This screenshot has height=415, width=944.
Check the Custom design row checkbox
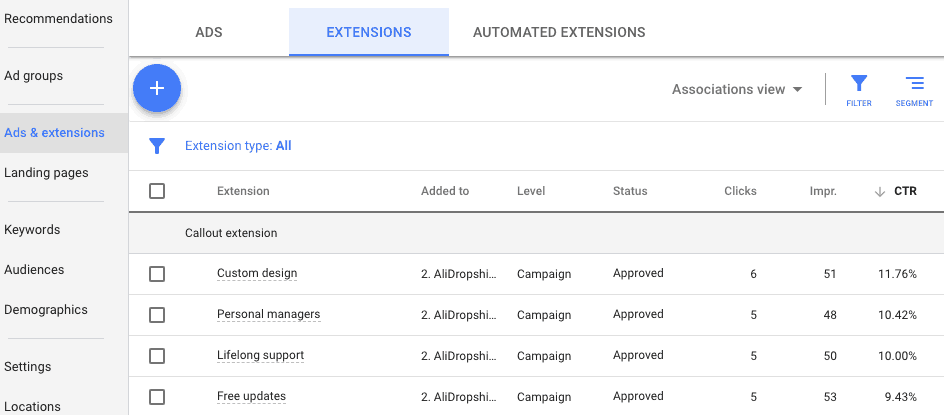click(157, 274)
